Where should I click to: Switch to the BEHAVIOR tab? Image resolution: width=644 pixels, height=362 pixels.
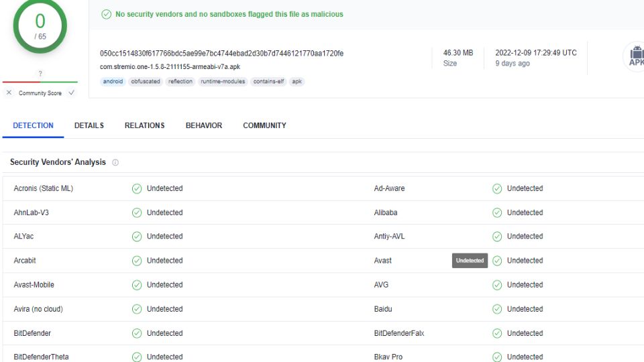tap(204, 125)
